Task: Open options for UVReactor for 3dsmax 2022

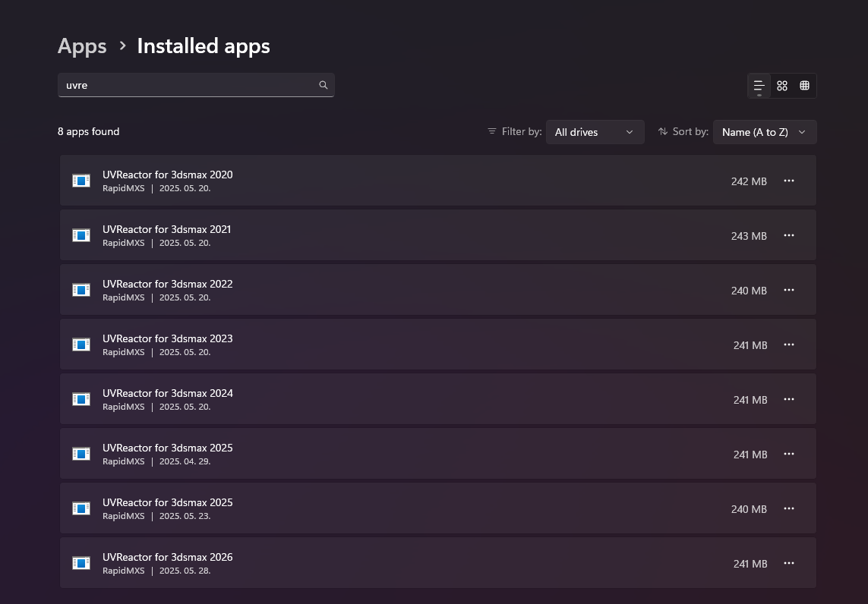Action: coord(789,291)
